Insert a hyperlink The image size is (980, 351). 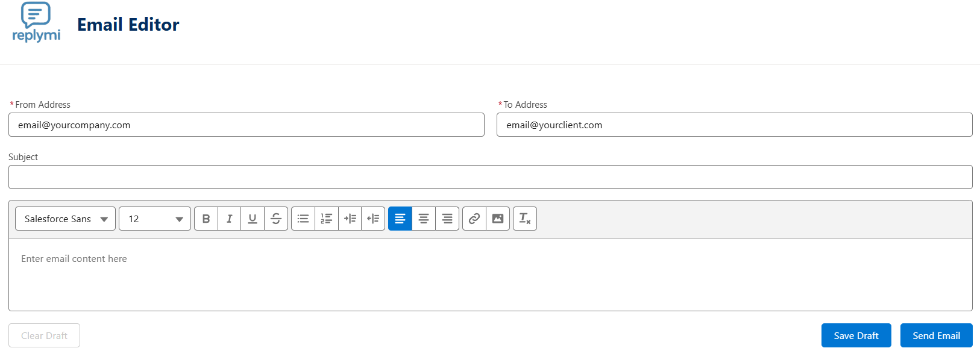pos(474,219)
